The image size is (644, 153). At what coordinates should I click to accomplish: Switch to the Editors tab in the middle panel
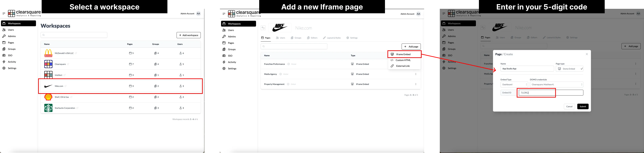[312, 38]
